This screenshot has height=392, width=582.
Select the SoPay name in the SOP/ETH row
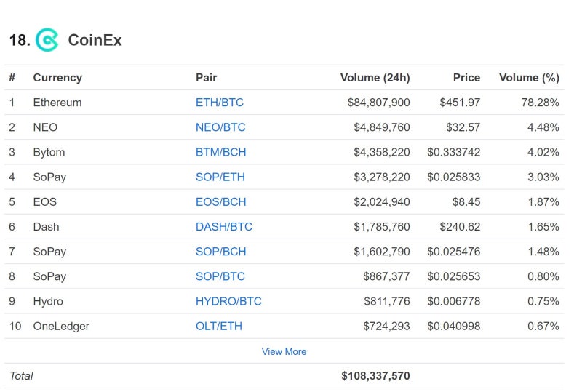coord(49,177)
